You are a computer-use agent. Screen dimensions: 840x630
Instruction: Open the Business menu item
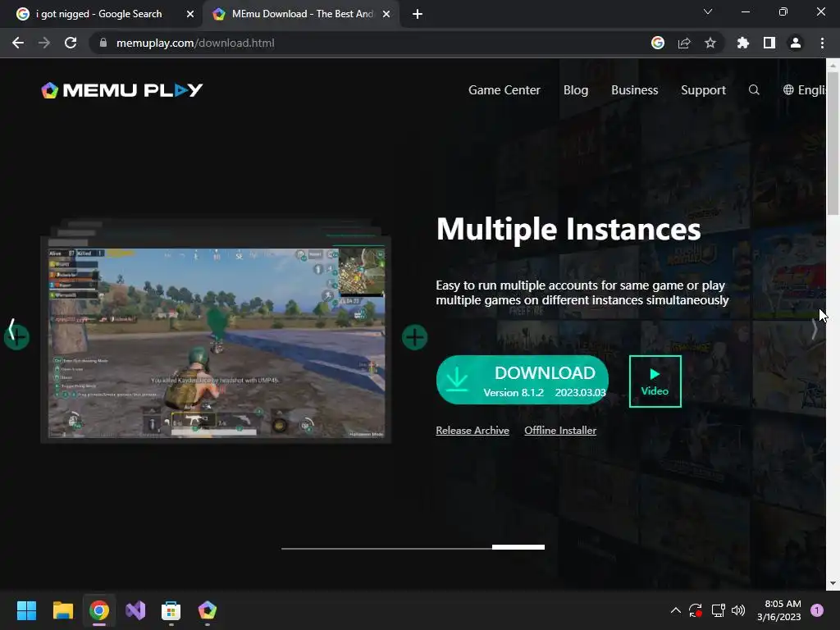pyautogui.click(x=634, y=90)
